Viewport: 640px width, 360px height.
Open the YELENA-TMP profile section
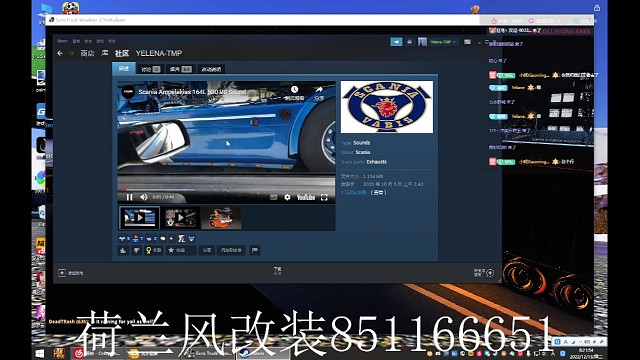tap(159, 53)
